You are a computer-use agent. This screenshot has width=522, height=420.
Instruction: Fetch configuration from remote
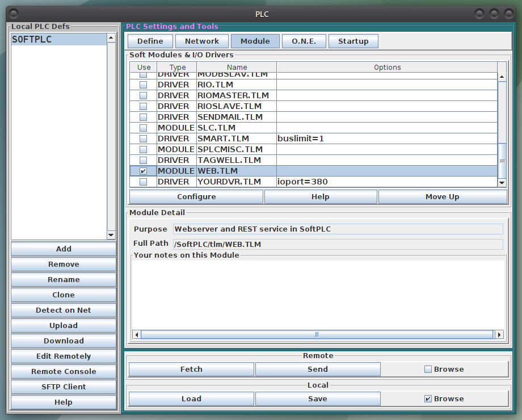tap(191, 369)
